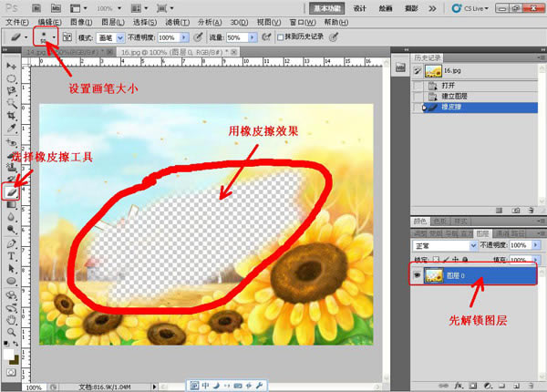Switch to 14.jpg document tab
The image size is (547, 392).
coord(69,52)
